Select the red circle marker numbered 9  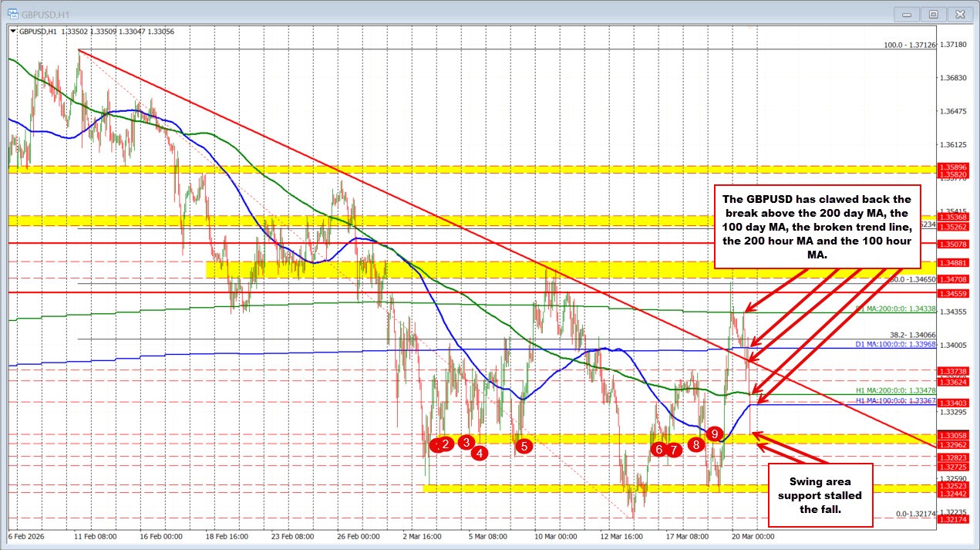[713, 434]
